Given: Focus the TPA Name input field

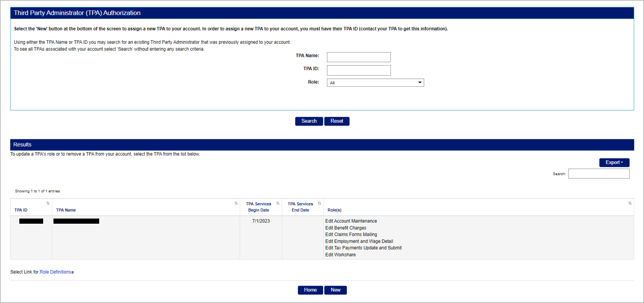Looking at the screenshot, I should click(359, 57).
